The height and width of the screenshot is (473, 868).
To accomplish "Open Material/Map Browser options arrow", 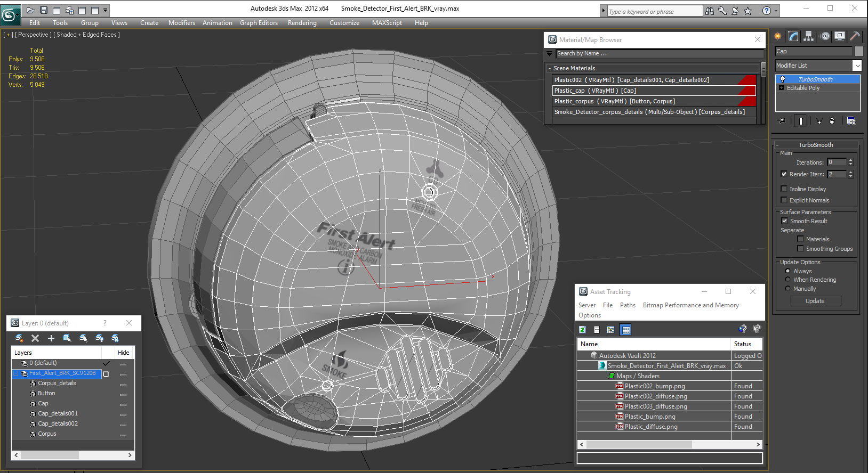I will click(x=549, y=53).
